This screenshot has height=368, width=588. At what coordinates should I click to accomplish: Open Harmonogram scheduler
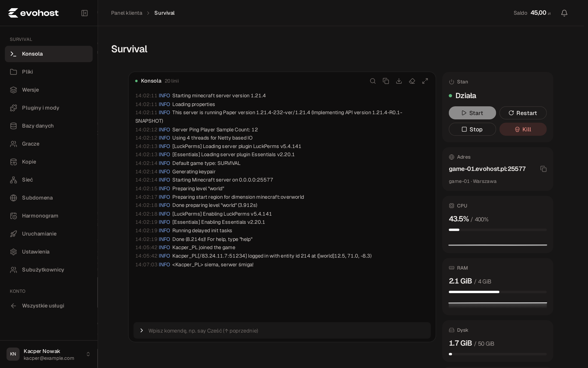[x=49, y=216]
